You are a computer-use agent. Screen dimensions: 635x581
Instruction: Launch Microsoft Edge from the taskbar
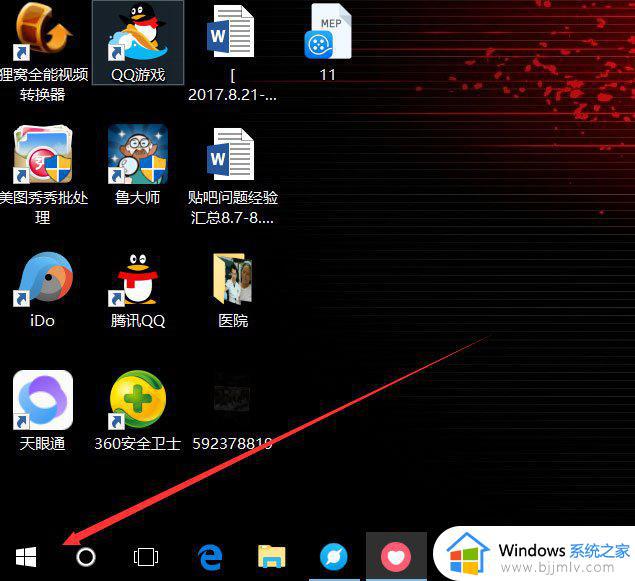point(211,557)
